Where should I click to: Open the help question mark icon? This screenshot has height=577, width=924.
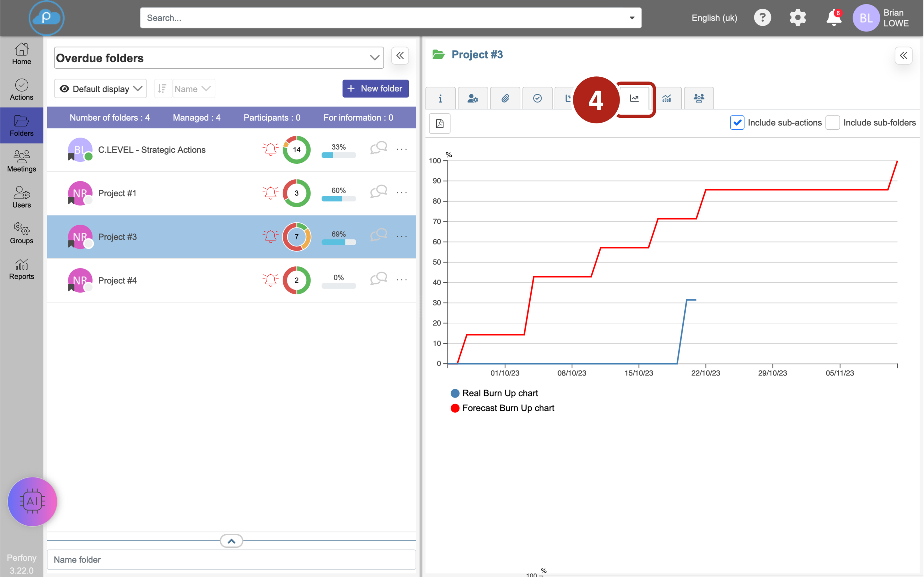tap(762, 18)
